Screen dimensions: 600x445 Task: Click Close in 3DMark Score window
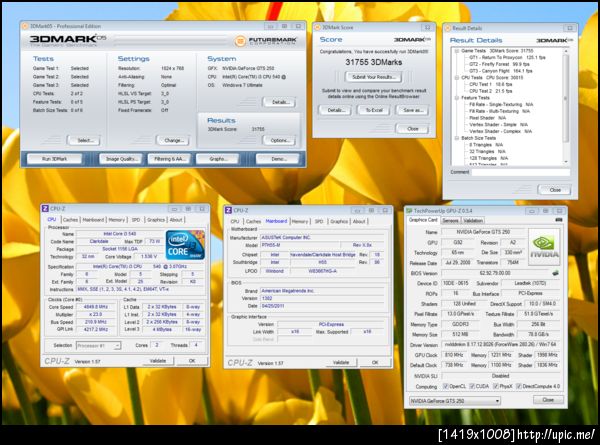point(412,129)
